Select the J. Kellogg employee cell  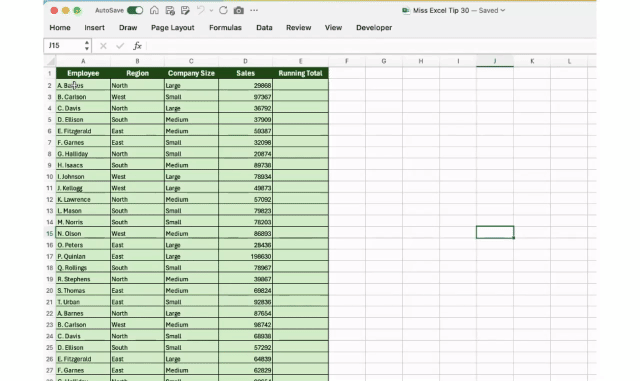click(83, 188)
